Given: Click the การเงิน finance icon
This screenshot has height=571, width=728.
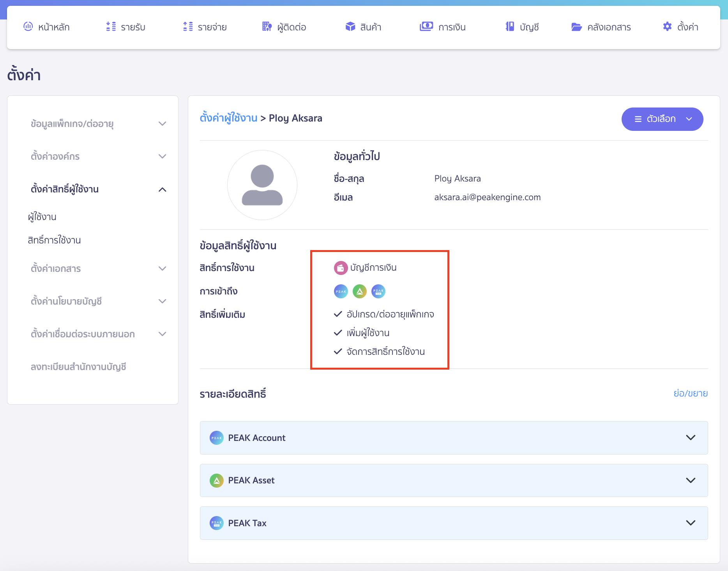Looking at the screenshot, I should pos(426,26).
